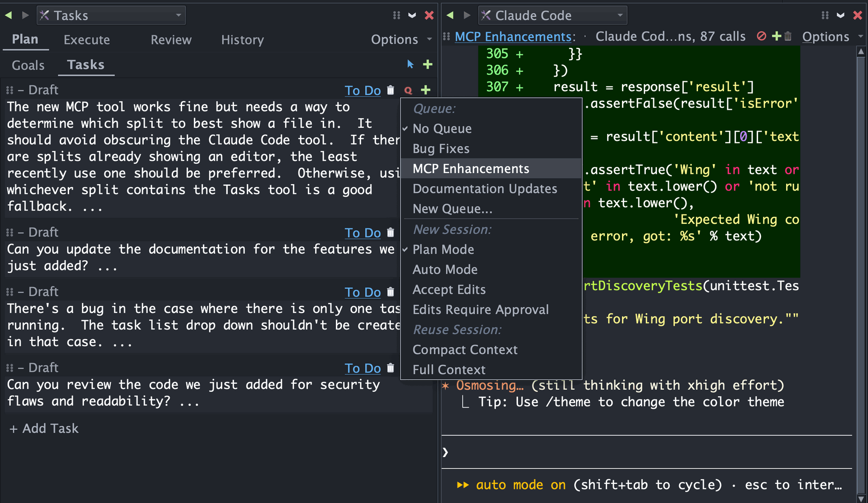Choose the Bug Fixes queue
Viewport: 868px width, 503px height.
point(491,148)
